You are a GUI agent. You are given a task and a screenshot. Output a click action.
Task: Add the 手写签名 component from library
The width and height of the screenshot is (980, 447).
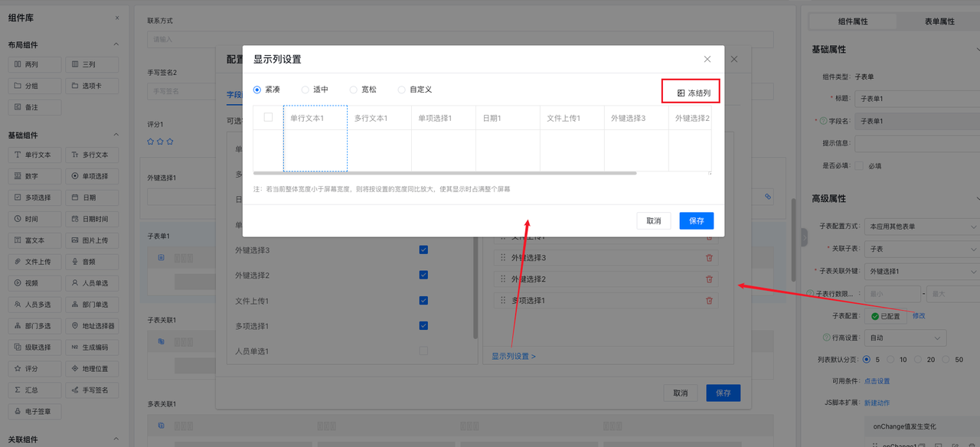pos(92,390)
